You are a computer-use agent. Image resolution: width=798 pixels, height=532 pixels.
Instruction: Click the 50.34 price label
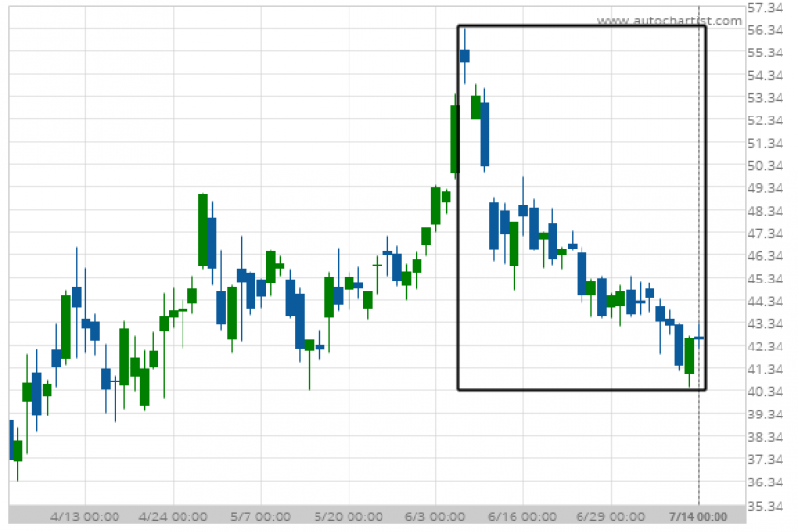765,165
